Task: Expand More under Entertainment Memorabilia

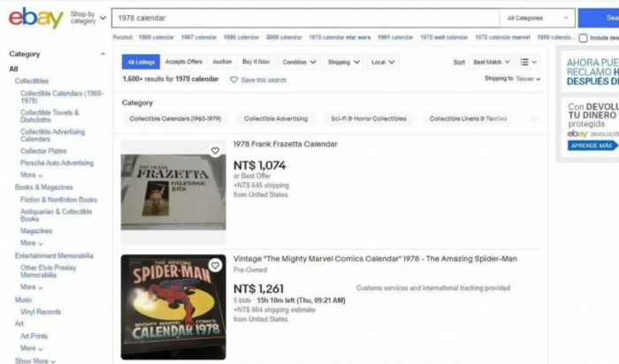Action: [x=31, y=287]
